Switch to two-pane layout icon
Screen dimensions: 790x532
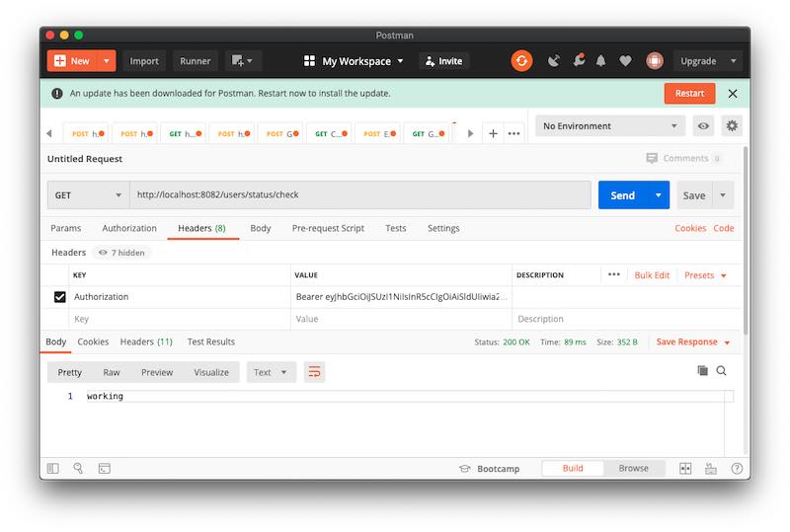click(x=685, y=469)
